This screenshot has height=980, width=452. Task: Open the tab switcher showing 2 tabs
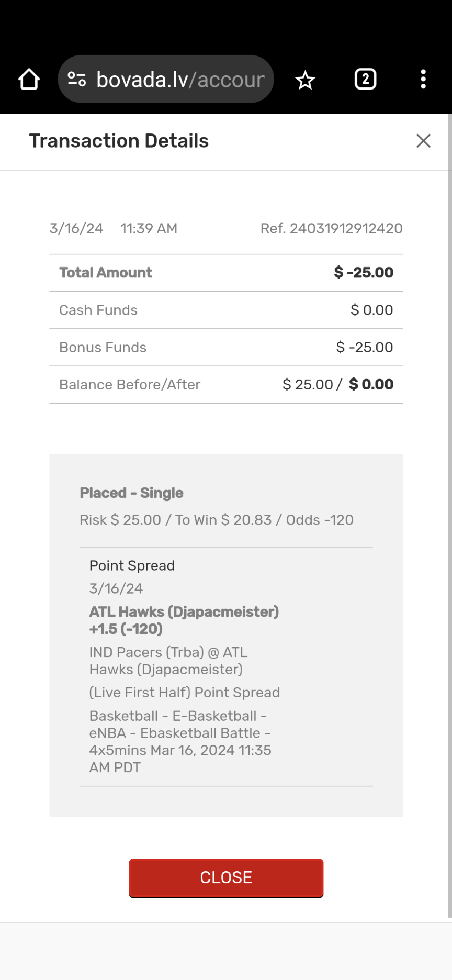[x=365, y=80]
